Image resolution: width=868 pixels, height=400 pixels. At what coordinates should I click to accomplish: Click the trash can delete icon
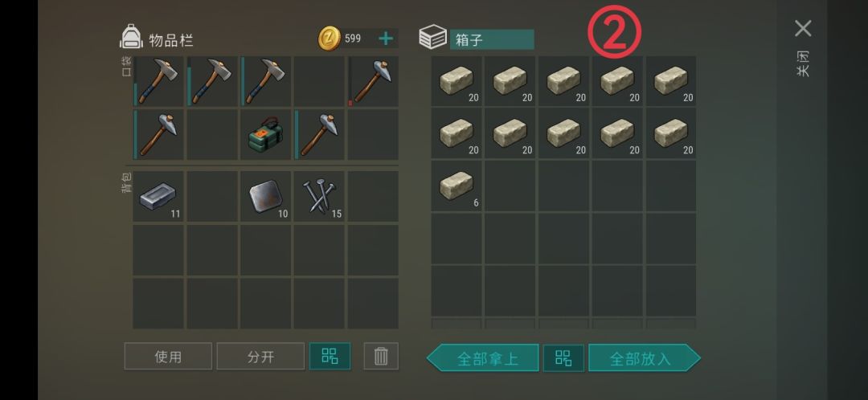381,357
